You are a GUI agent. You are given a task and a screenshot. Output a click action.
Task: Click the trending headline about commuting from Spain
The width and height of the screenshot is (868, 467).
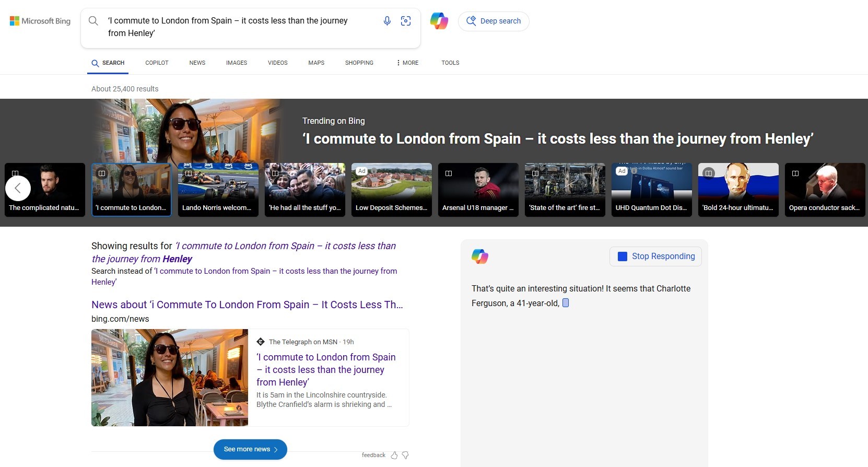point(558,139)
